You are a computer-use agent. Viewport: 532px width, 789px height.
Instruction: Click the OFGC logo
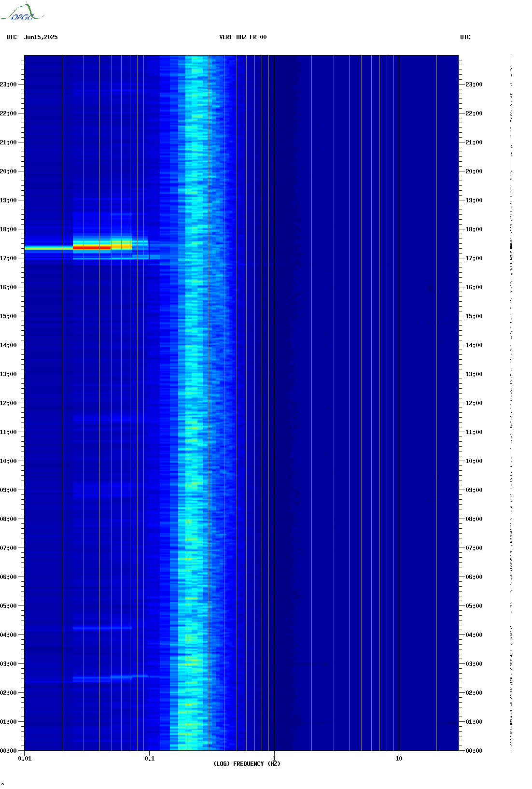coord(22,12)
